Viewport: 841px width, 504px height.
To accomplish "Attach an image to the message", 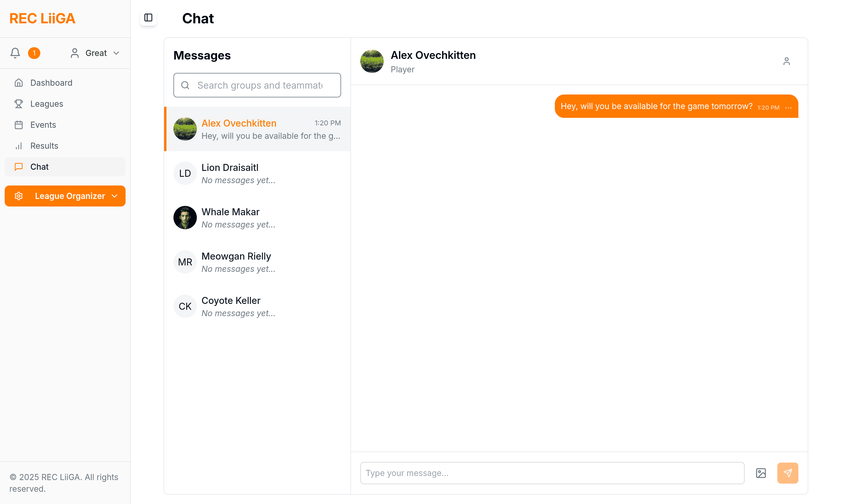I will tap(761, 473).
